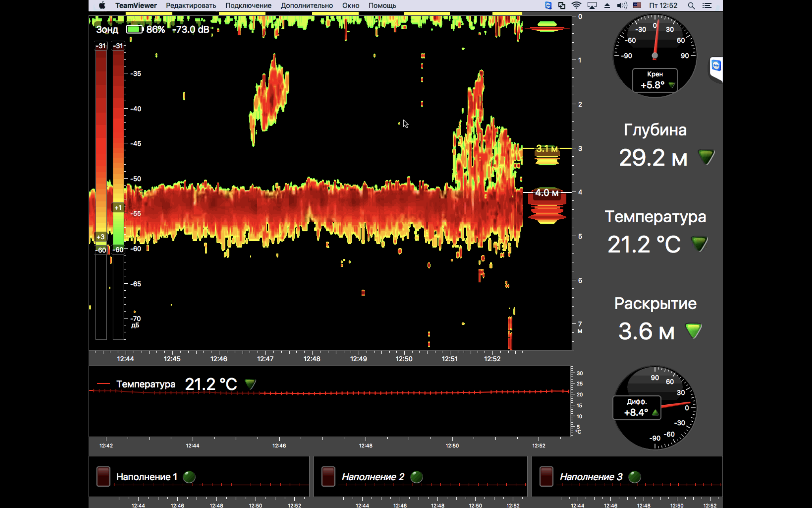Click the Глубина label
The image size is (812, 508).
[x=655, y=130]
